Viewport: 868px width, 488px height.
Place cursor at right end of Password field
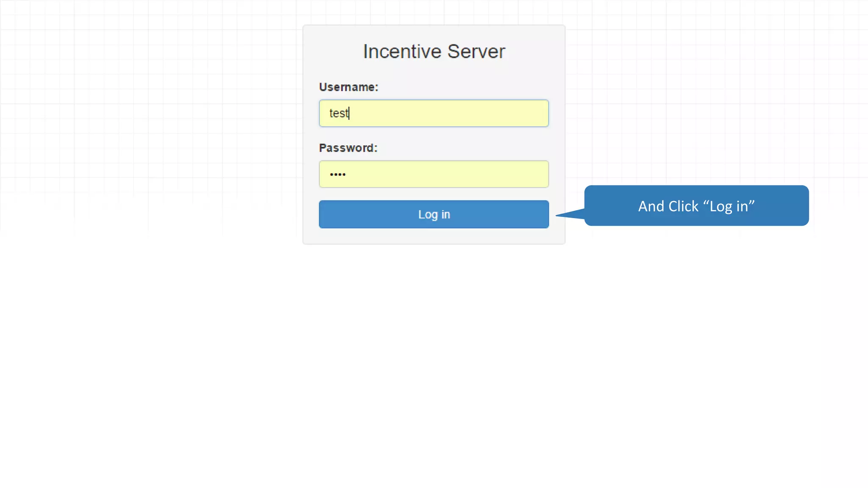click(x=542, y=174)
